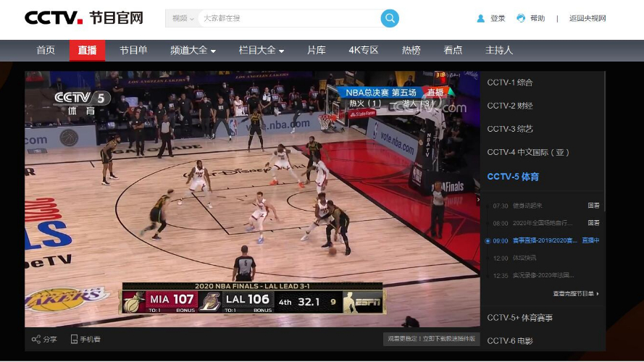644x362 pixels.
Task: Click the mobile phone watch icon
Action: tap(75, 339)
